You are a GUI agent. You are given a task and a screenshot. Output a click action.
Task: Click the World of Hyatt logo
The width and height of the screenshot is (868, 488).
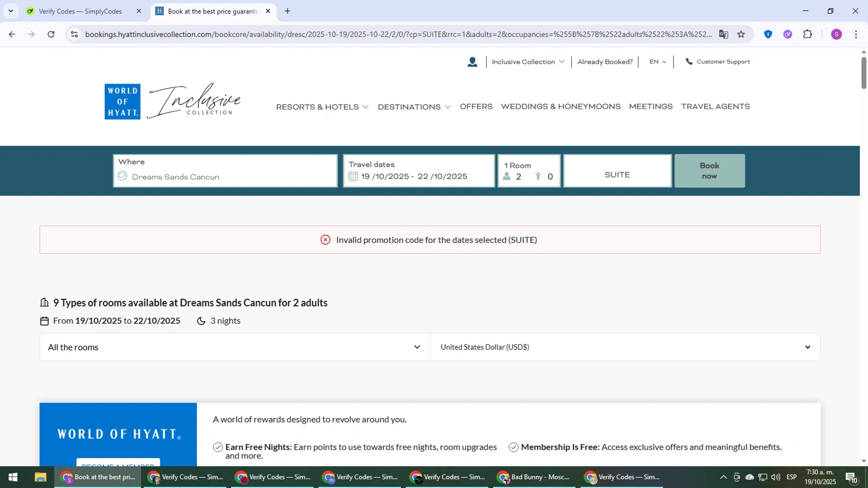pos(122,102)
